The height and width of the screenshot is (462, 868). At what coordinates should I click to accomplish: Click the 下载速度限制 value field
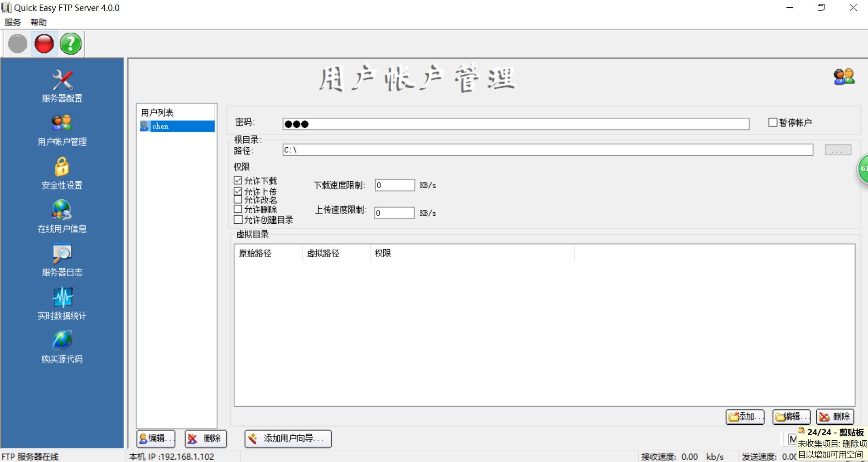pos(395,185)
